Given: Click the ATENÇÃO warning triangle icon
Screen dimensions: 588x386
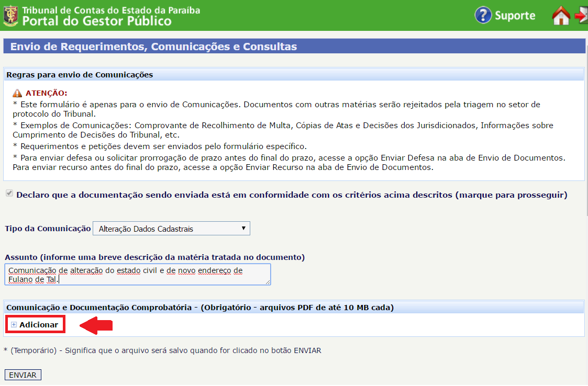Looking at the screenshot, I should pyautogui.click(x=17, y=93).
